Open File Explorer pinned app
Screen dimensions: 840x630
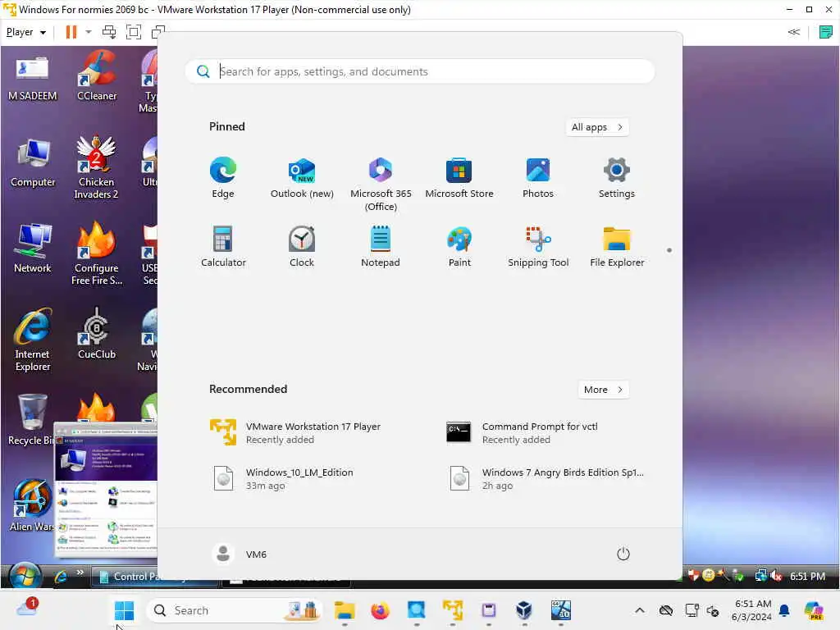pyautogui.click(x=617, y=247)
